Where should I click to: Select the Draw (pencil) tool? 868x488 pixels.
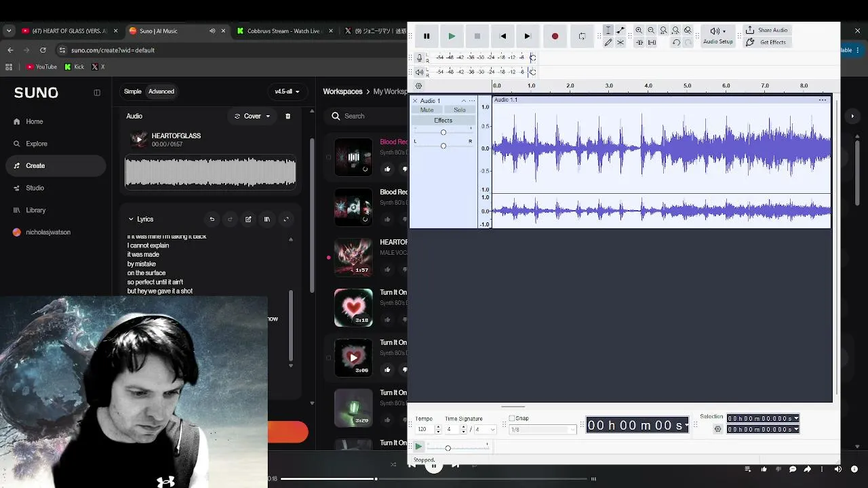point(608,42)
